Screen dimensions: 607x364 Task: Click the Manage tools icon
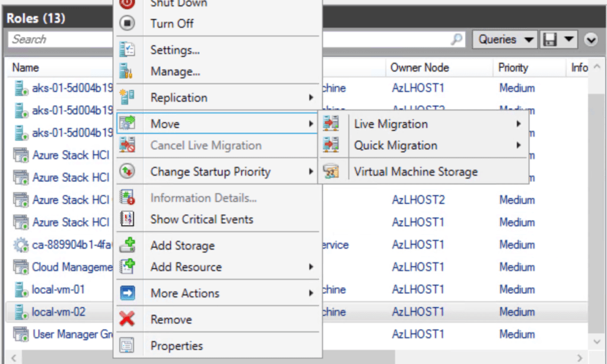128,72
